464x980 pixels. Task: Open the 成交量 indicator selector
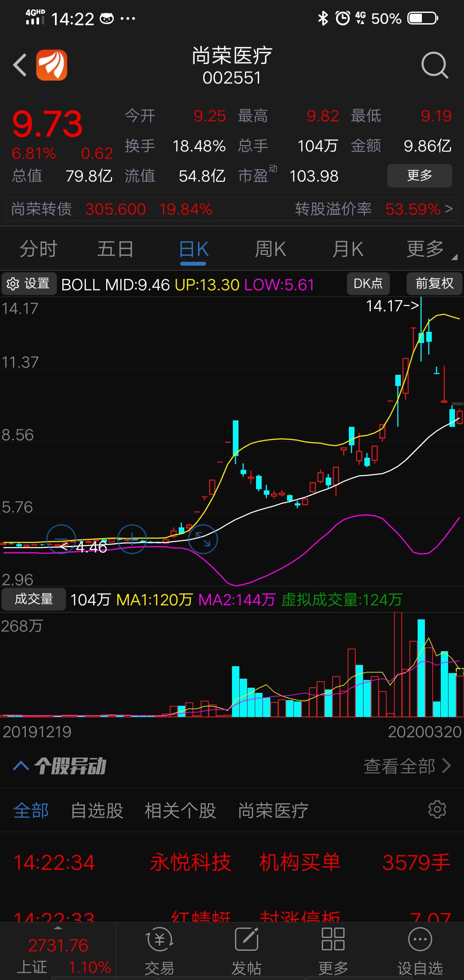34,599
